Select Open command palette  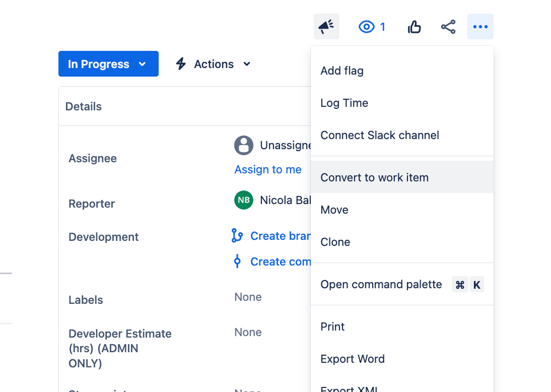[381, 284]
